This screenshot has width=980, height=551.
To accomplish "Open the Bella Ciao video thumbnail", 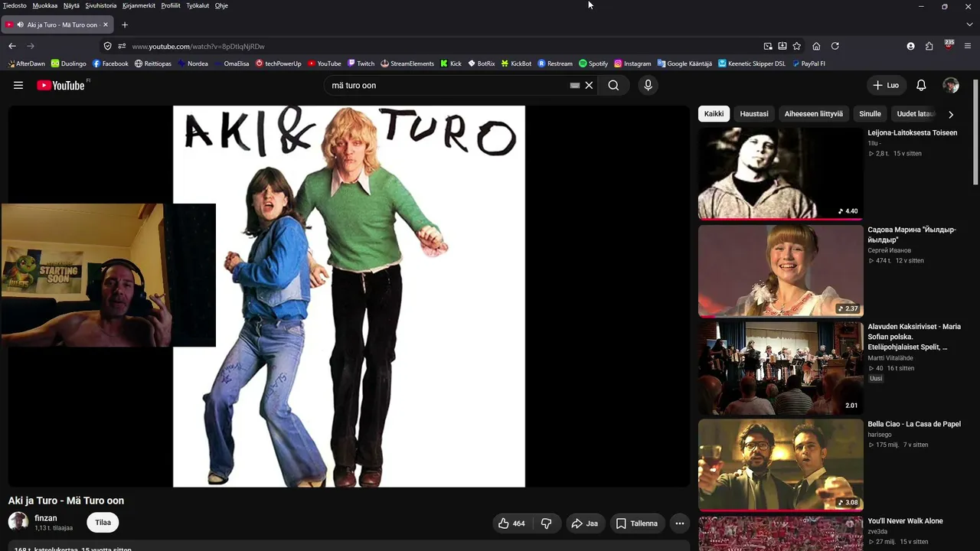I will (x=780, y=465).
